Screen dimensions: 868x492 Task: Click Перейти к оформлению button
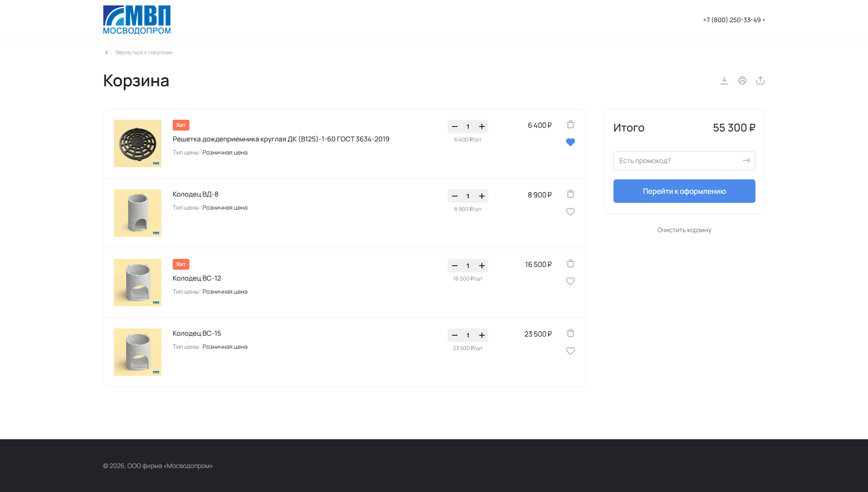pos(684,191)
